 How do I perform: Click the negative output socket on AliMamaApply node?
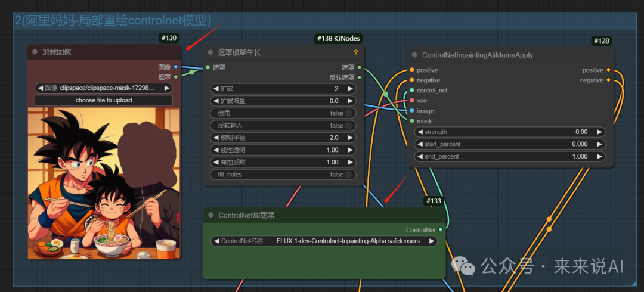pos(608,80)
